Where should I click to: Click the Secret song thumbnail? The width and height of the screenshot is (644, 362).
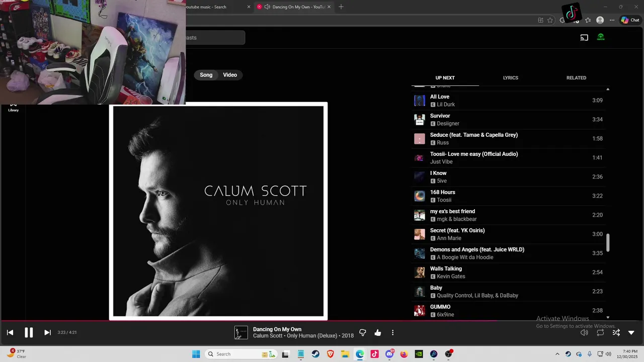tap(420, 234)
